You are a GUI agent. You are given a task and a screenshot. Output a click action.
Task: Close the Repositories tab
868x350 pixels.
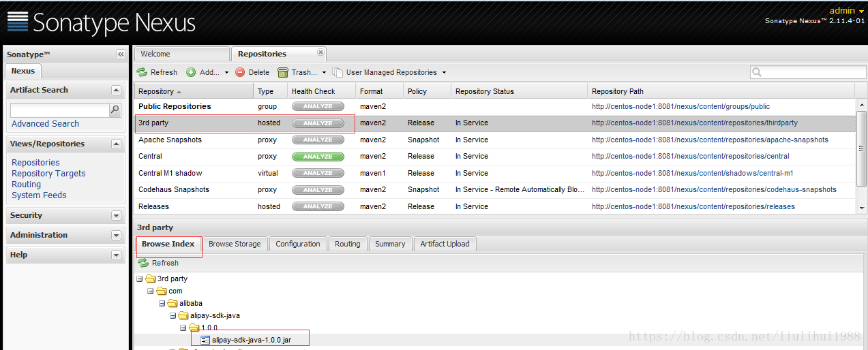tap(320, 52)
